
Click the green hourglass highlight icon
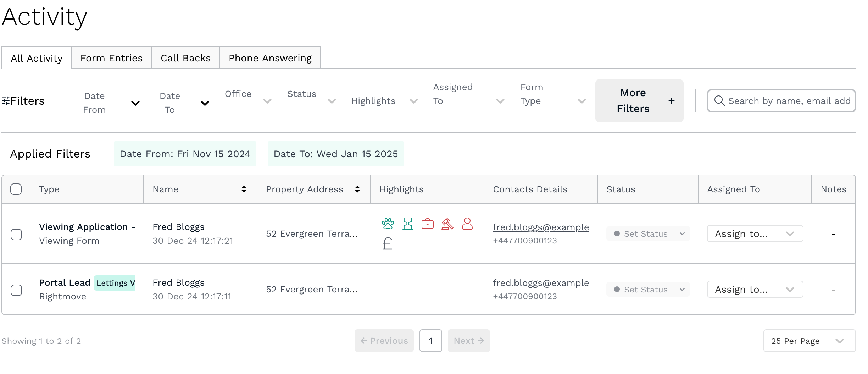point(408,224)
